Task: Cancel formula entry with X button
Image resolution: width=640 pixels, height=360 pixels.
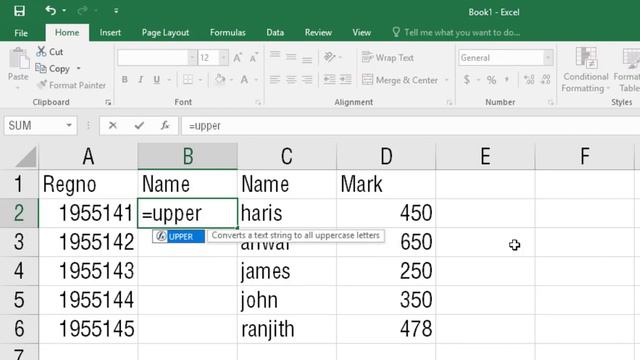Action: (x=113, y=125)
